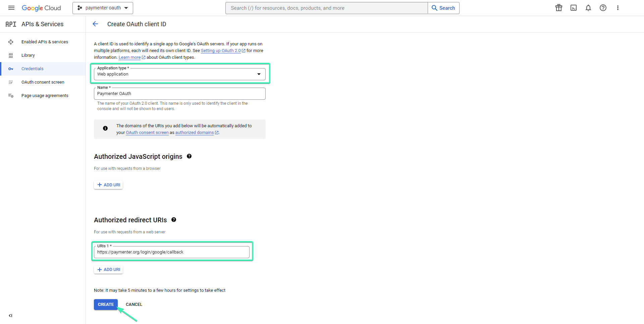Click the Authorized JavaScript origins help icon
Image resolution: width=644 pixels, height=324 pixels.
tap(189, 156)
